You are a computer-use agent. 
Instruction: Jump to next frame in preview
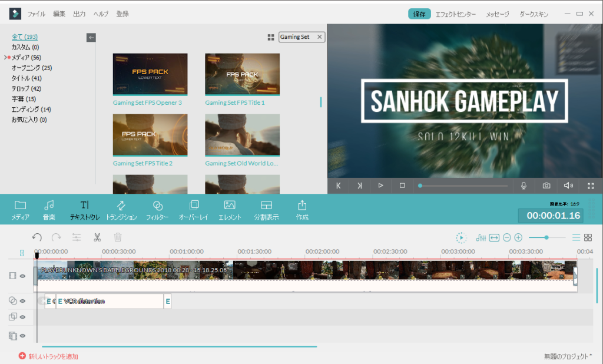(x=360, y=186)
